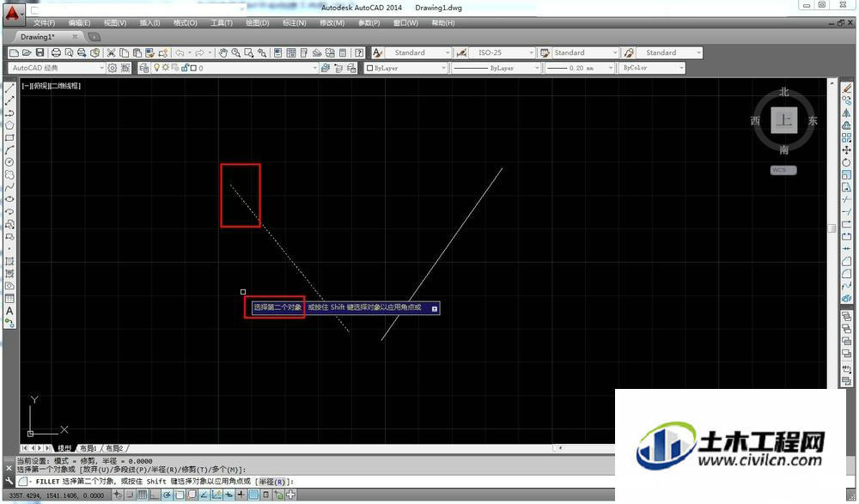Click the Dimension Style icon
This screenshot has height=504, width=859.
(x=461, y=52)
